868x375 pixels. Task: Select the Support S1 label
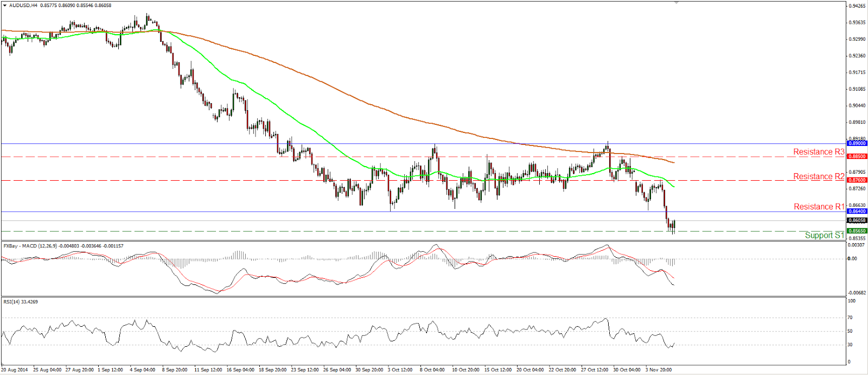[825, 235]
